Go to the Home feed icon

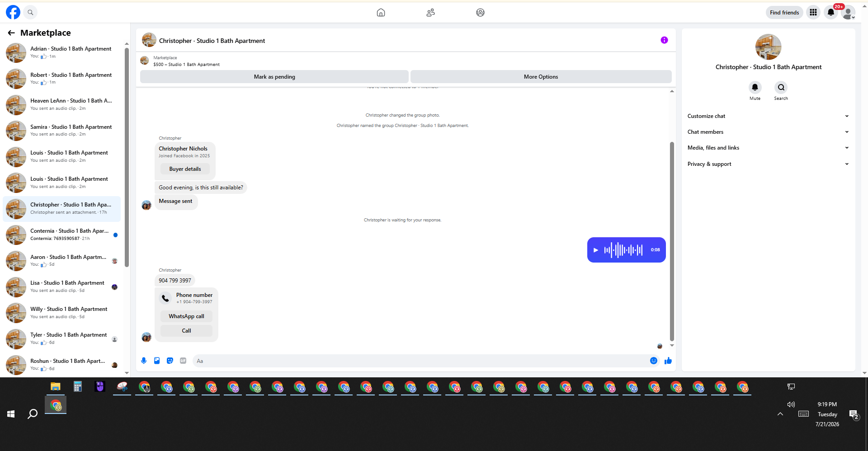(381, 12)
